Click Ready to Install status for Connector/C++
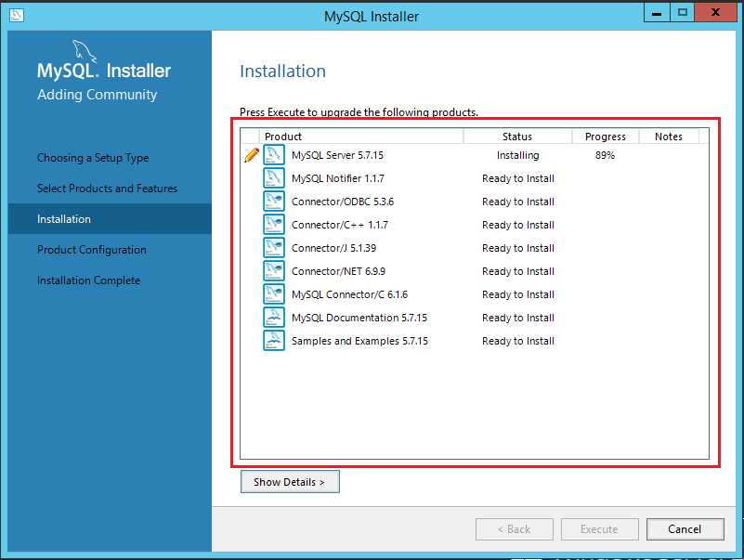This screenshot has height=560, width=744. pyautogui.click(x=518, y=225)
